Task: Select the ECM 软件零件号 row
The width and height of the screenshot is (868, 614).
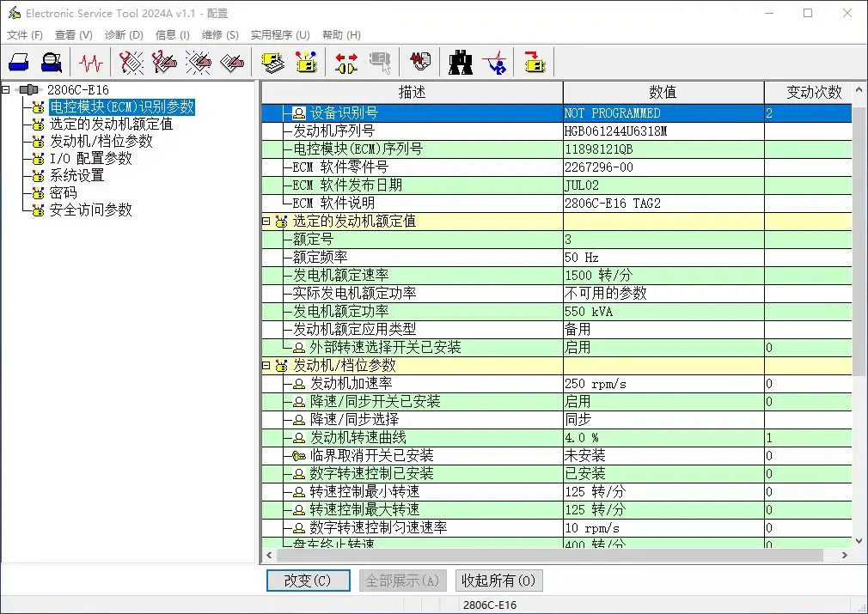Action: point(556,167)
